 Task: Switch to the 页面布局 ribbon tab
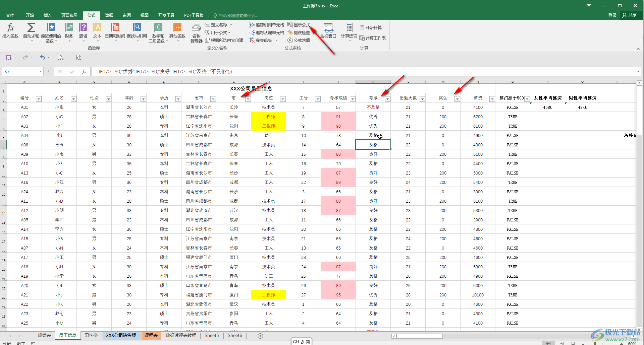[x=69, y=15]
